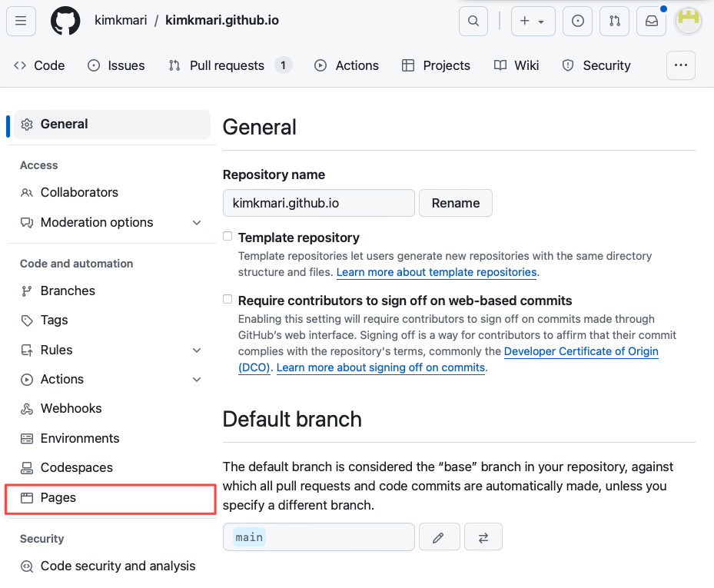Check Require contributors to sign off checkbox
714x588 pixels.
pos(227,300)
